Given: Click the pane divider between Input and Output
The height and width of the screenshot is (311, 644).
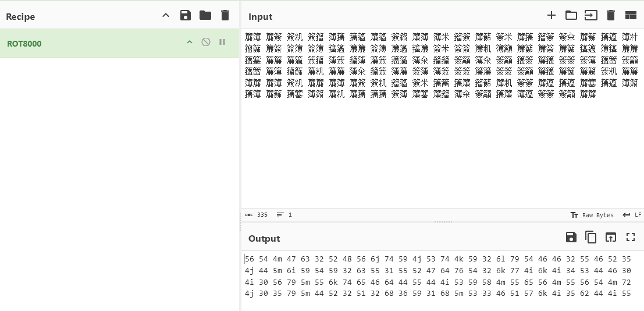Looking at the screenshot, I should click(x=443, y=222).
